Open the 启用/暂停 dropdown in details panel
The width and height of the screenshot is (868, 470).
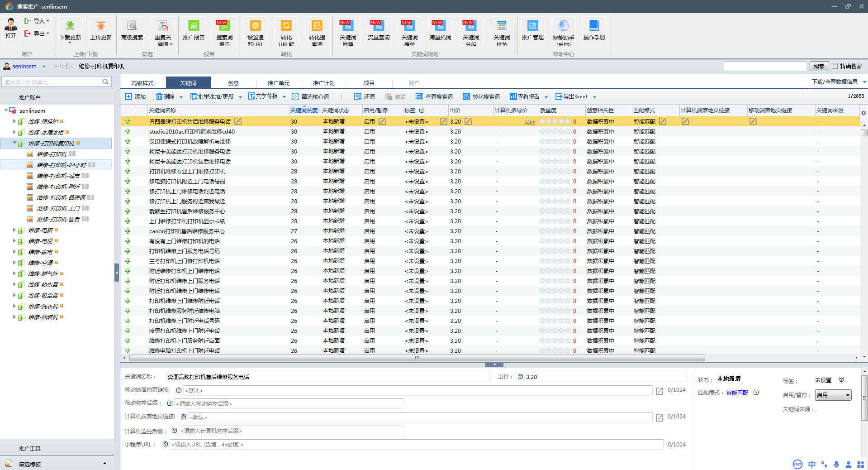833,395
